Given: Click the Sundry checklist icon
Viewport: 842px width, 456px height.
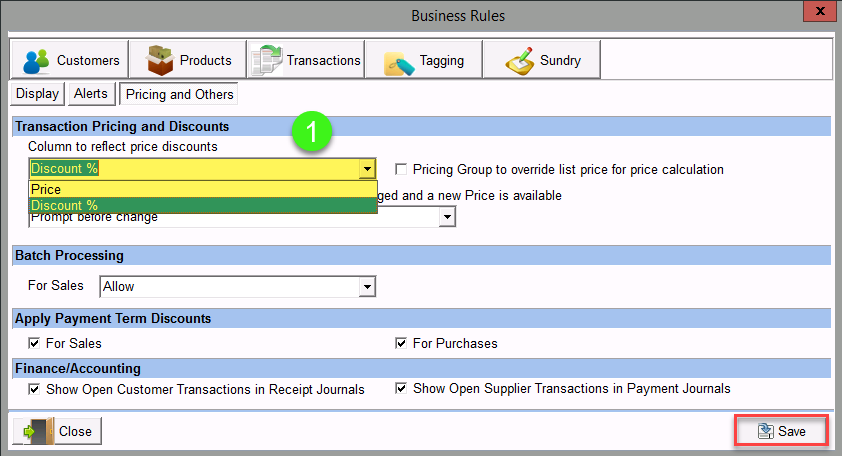Looking at the screenshot, I should pos(519,60).
